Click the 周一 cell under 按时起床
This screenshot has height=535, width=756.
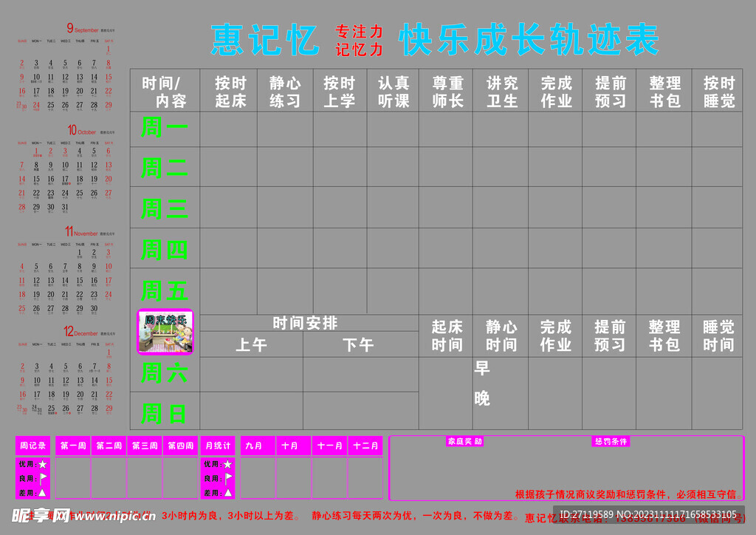pos(229,129)
